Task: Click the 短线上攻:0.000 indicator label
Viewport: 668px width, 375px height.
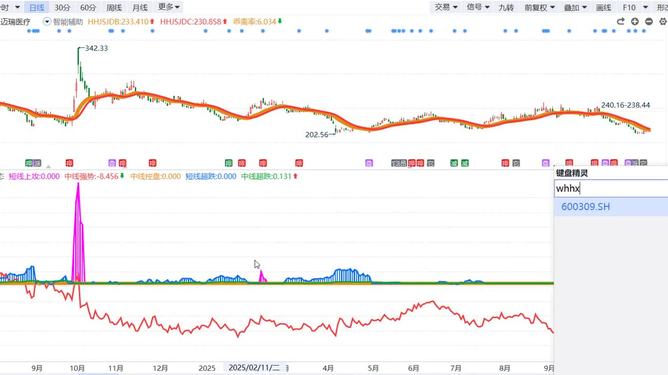Action: click(x=34, y=176)
